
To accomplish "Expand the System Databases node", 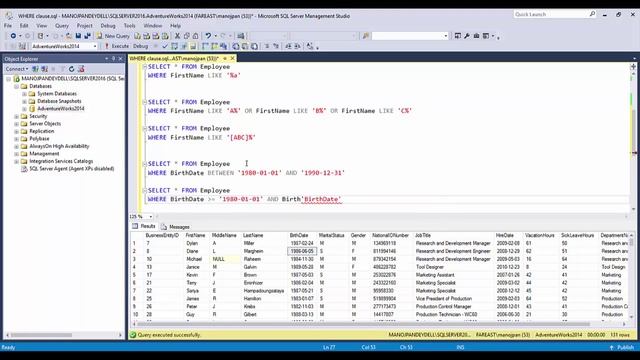I will pyautogui.click(x=24, y=94).
